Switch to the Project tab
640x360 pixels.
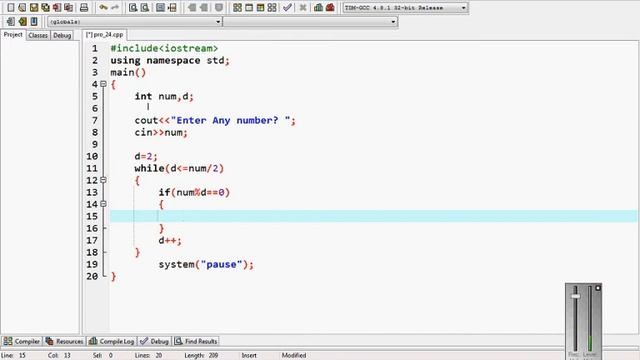(13, 35)
